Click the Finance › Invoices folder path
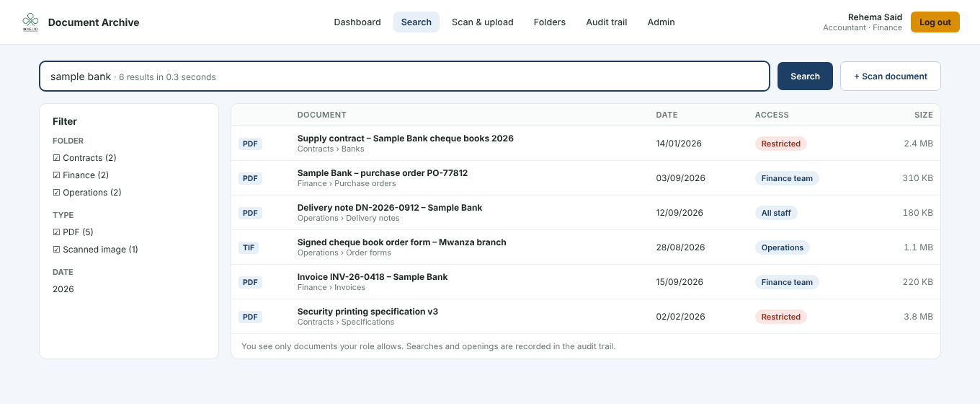 pos(331,287)
